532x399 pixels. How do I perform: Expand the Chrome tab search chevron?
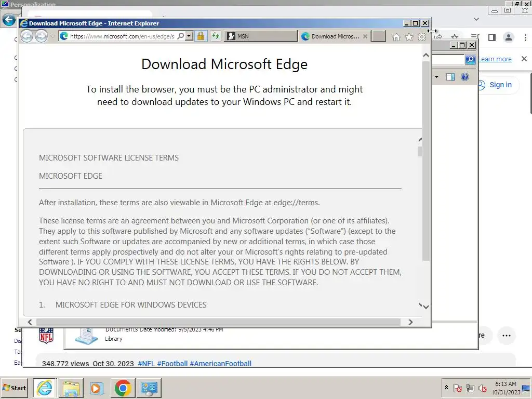[476, 19]
